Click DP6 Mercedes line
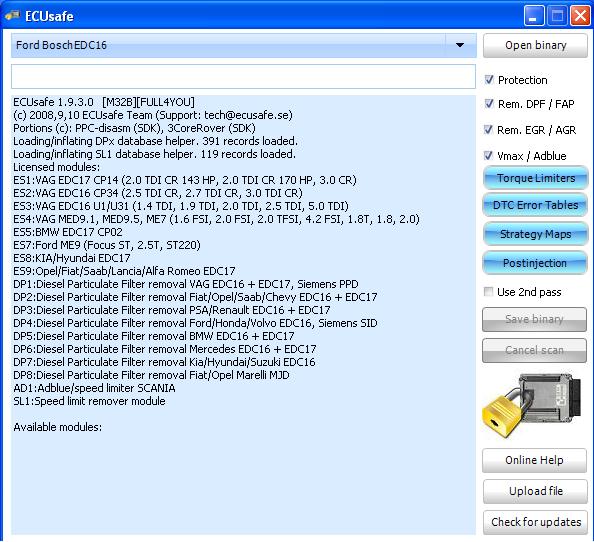Image resolution: width=594 pixels, height=542 pixels. pos(164,349)
